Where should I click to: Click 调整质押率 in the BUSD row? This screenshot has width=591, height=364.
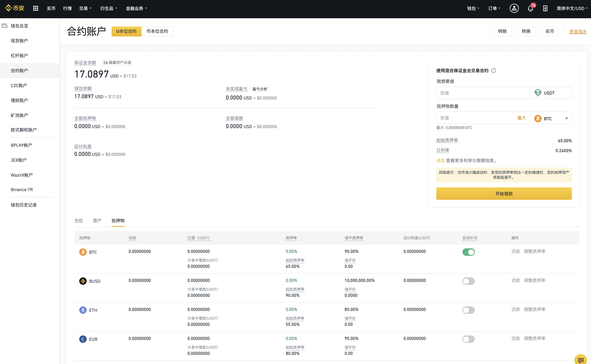click(x=535, y=280)
